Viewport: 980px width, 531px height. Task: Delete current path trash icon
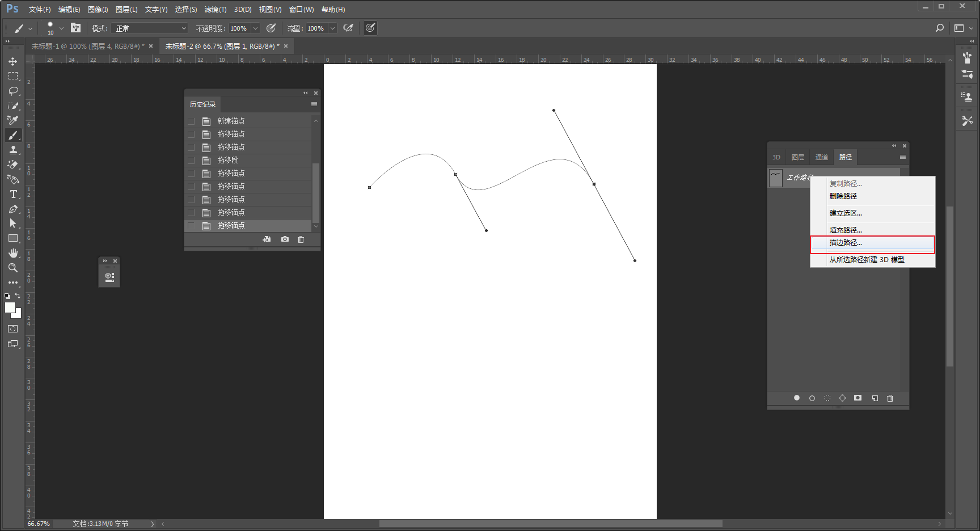890,398
